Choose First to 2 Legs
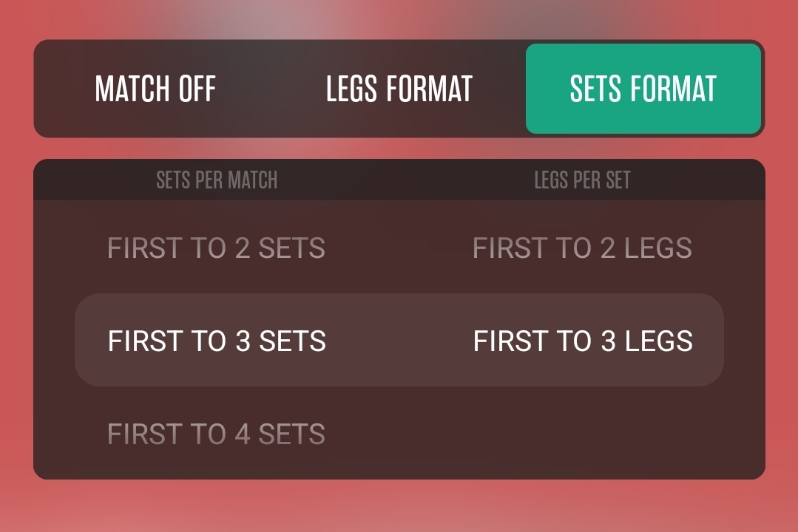Screen dimensions: 798x532 [x=582, y=248]
